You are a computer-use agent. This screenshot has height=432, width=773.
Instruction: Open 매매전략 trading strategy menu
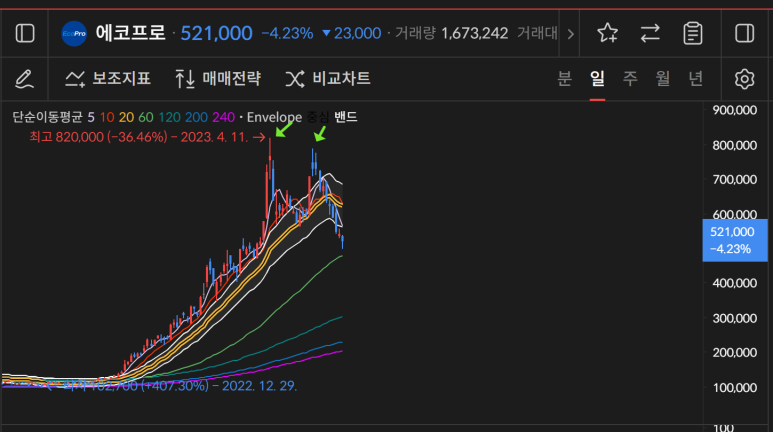point(218,78)
